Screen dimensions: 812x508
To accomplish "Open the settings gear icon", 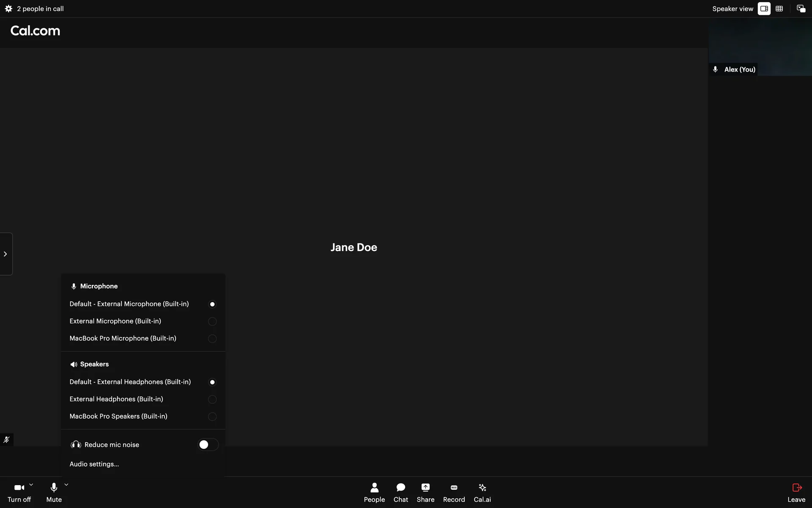I will point(8,8).
